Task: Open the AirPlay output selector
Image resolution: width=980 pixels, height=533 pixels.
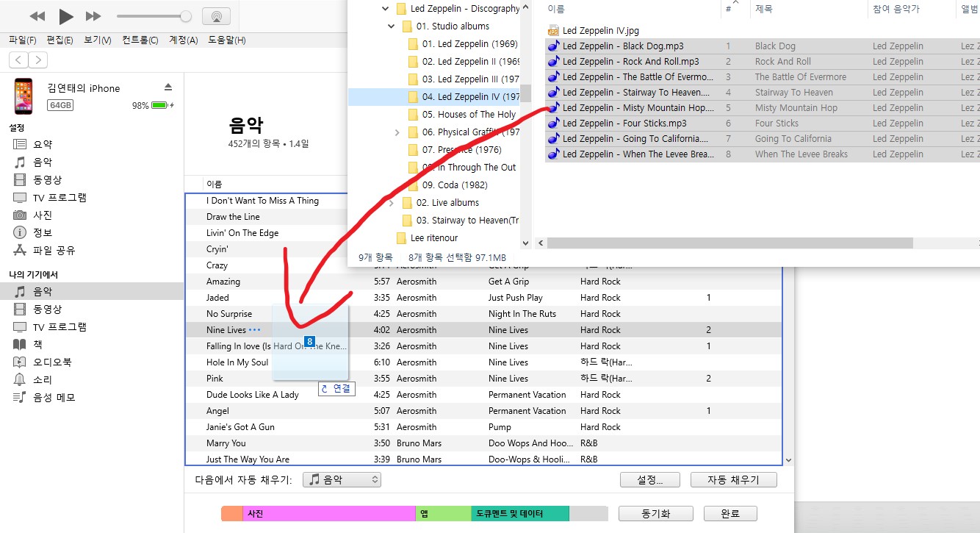Action: click(215, 16)
